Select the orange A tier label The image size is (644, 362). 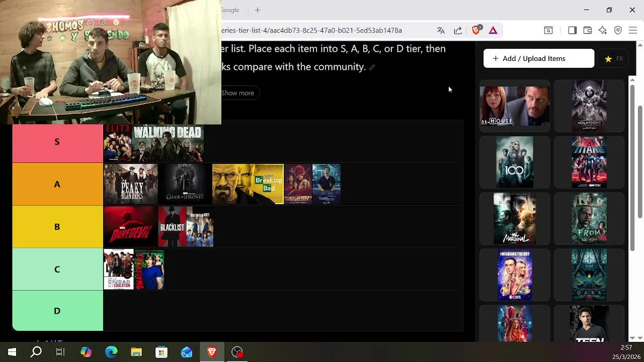[57, 184]
